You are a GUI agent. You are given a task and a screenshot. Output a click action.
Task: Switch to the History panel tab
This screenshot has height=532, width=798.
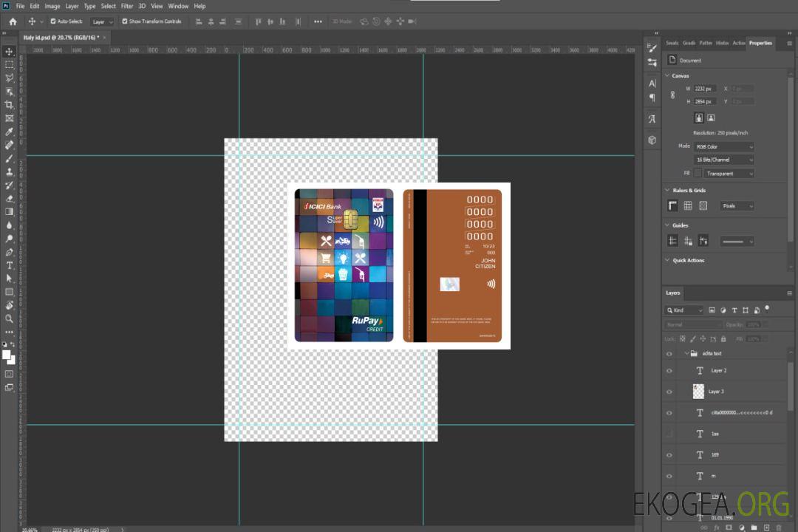tap(722, 43)
